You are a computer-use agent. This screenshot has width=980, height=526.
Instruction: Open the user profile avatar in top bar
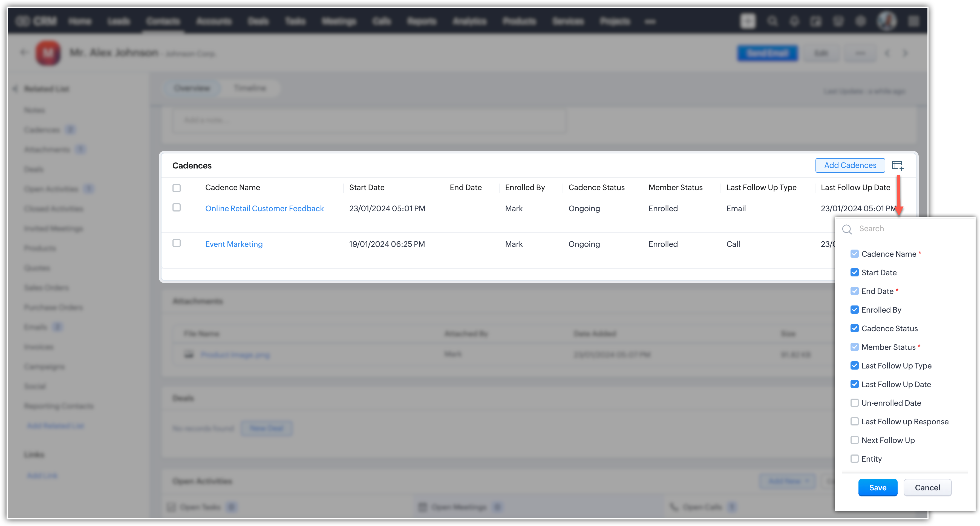tap(887, 21)
